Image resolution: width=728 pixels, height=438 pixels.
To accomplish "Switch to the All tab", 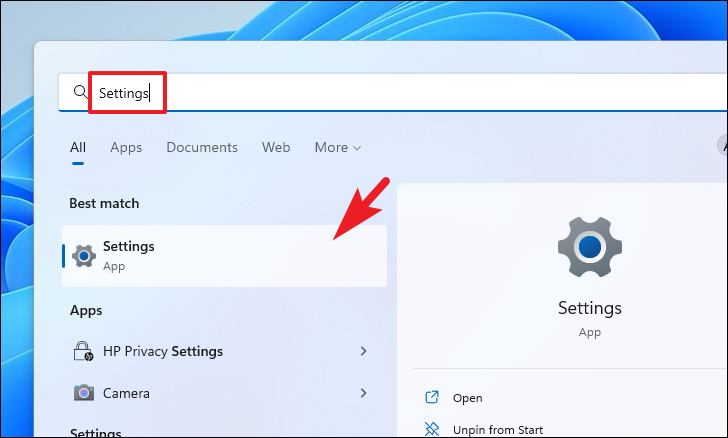I will pos(78,147).
